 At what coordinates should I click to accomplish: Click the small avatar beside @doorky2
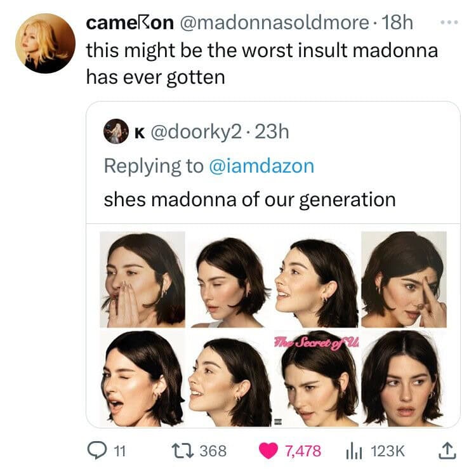tap(117, 131)
